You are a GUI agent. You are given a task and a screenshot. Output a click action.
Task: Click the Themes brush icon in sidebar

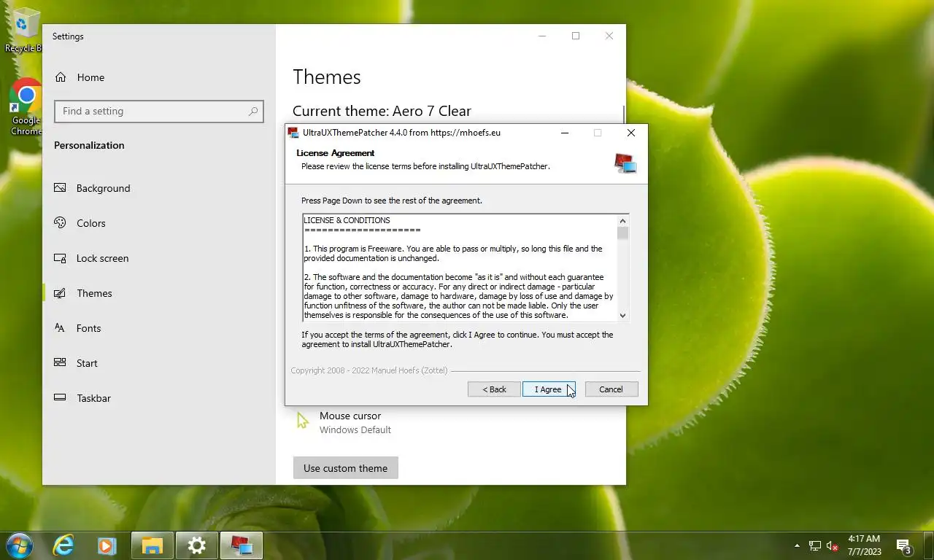[60, 293]
